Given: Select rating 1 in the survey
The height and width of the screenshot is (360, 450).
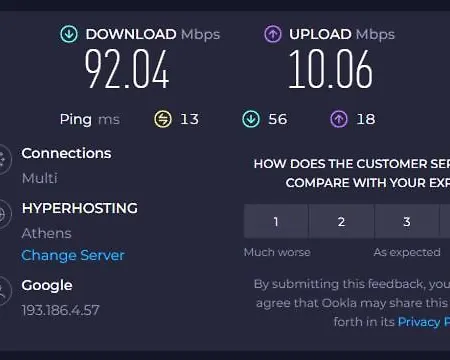Looking at the screenshot, I should 276,221.
